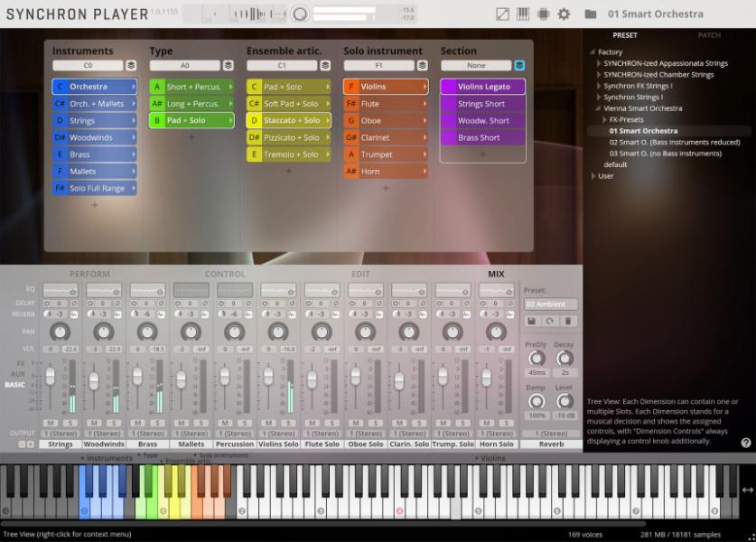The width and height of the screenshot is (756, 542).
Task: Mute the Horn Solo channel
Action: pyautogui.click(x=487, y=423)
